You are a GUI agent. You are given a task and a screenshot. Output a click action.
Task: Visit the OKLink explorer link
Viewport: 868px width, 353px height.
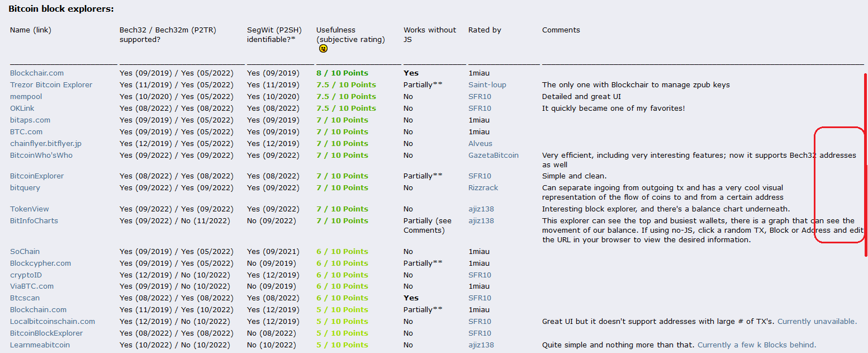click(x=22, y=108)
